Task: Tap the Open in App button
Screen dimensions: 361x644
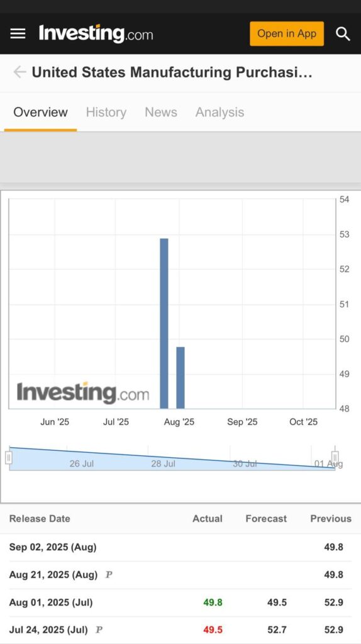Action: coord(287,34)
